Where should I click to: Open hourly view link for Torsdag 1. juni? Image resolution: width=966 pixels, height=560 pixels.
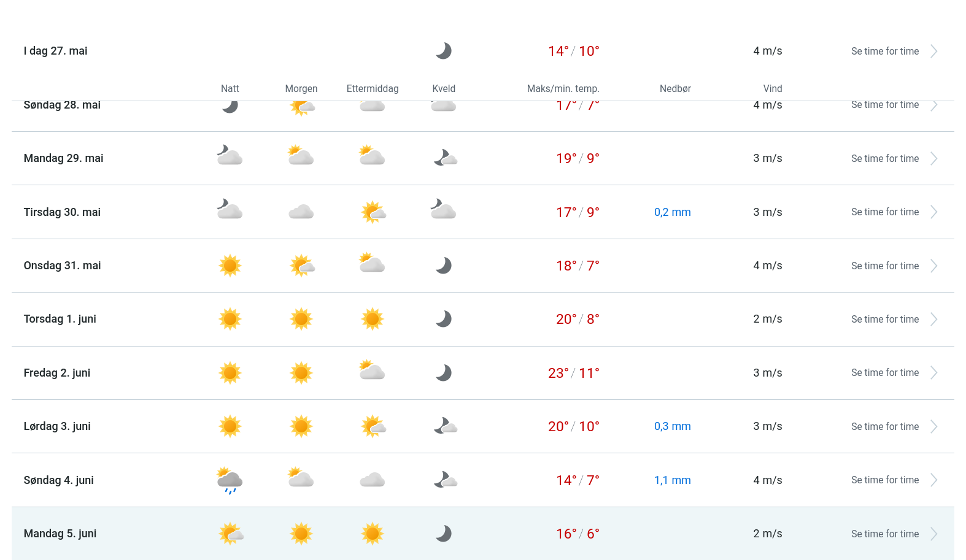884,320
